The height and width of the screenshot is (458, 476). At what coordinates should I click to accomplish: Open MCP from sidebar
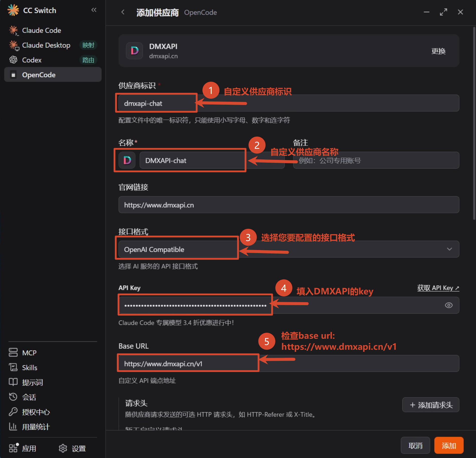pyautogui.click(x=53, y=353)
